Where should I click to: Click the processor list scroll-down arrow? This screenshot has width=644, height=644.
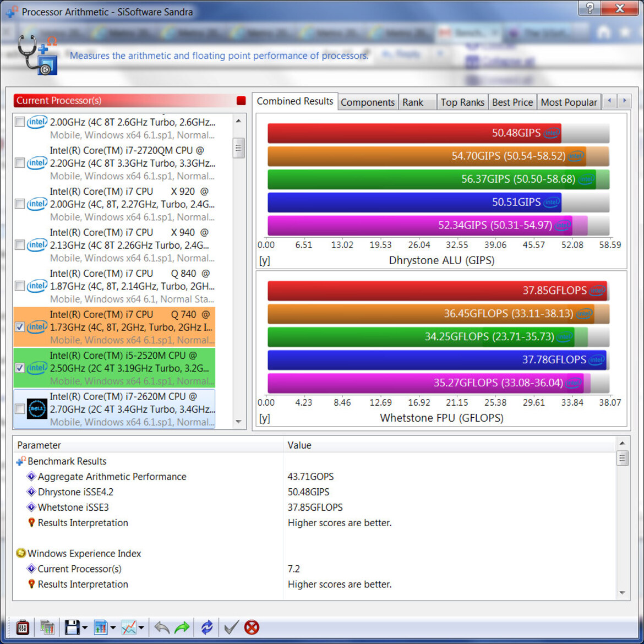tap(239, 422)
